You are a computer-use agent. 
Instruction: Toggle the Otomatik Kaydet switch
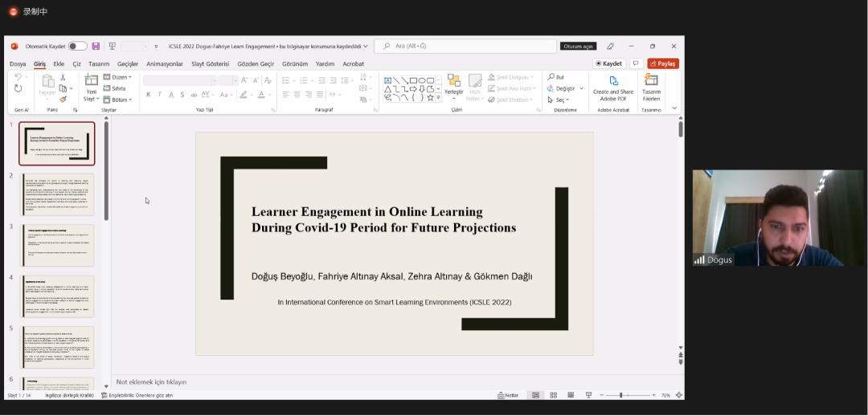(x=77, y=47)
